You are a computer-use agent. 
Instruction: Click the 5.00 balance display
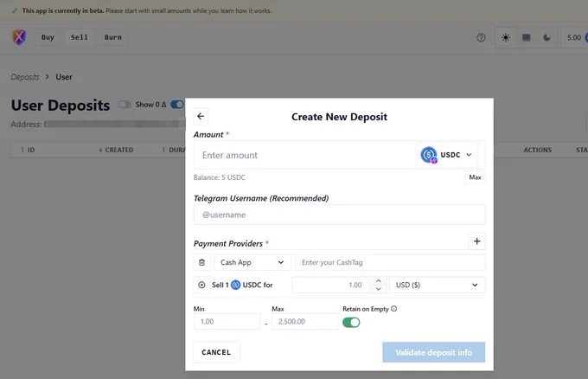574,37
